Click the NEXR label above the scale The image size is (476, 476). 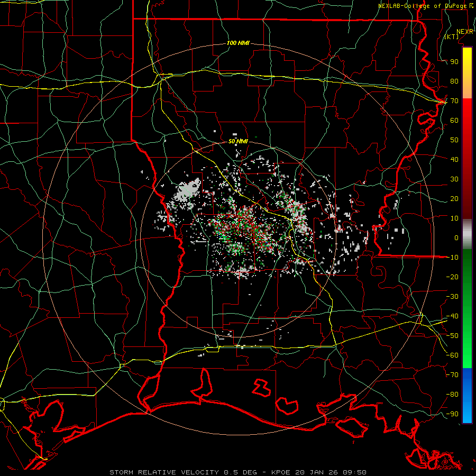464,32
